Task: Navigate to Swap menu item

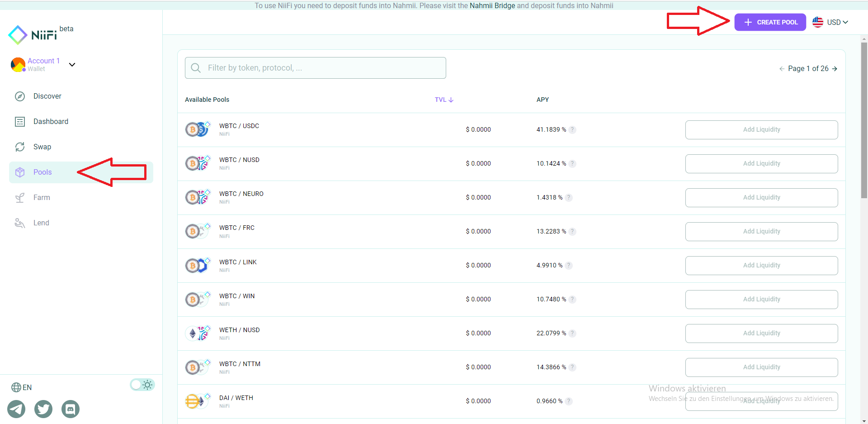Action: tap(81, 147)
